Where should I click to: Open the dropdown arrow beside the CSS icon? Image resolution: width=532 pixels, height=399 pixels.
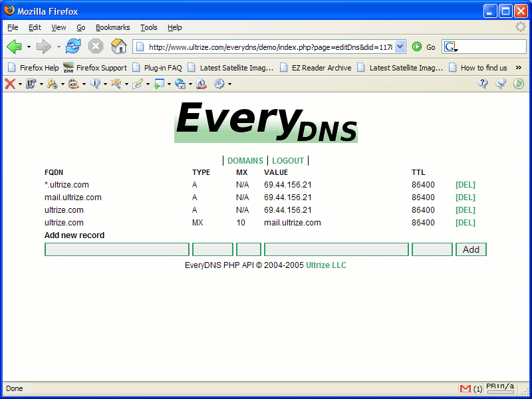[41, 84]
